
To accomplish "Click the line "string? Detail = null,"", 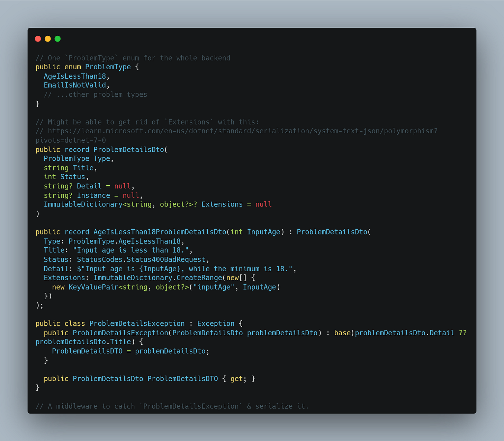I will (89, 186).
